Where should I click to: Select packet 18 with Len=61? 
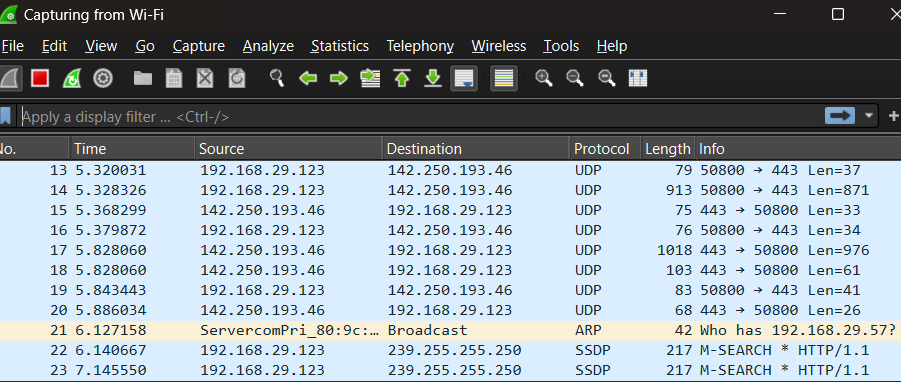pyautogui.click(x=450, y=270)
